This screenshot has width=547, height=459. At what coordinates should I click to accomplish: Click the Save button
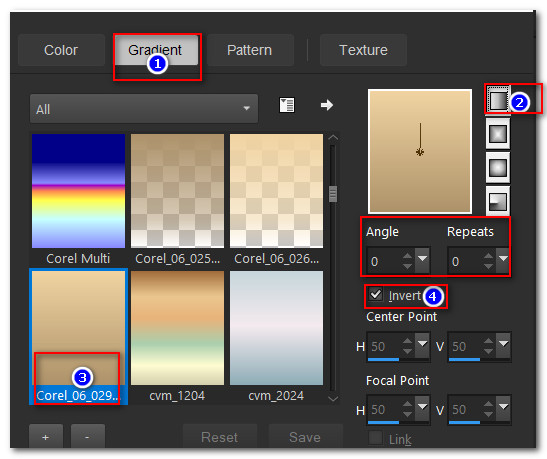coord(305,437)
